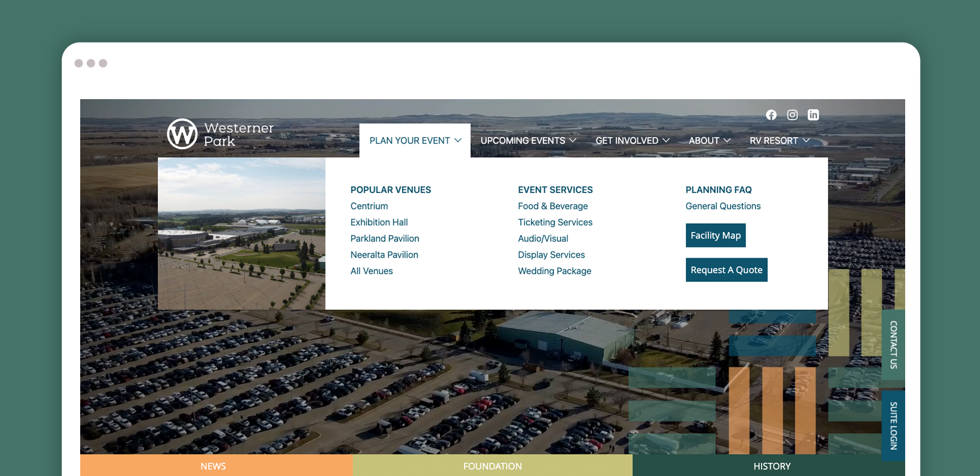Expand the RV Resort chevron
This screenshot has width=980, height=476.
point(806,141)
